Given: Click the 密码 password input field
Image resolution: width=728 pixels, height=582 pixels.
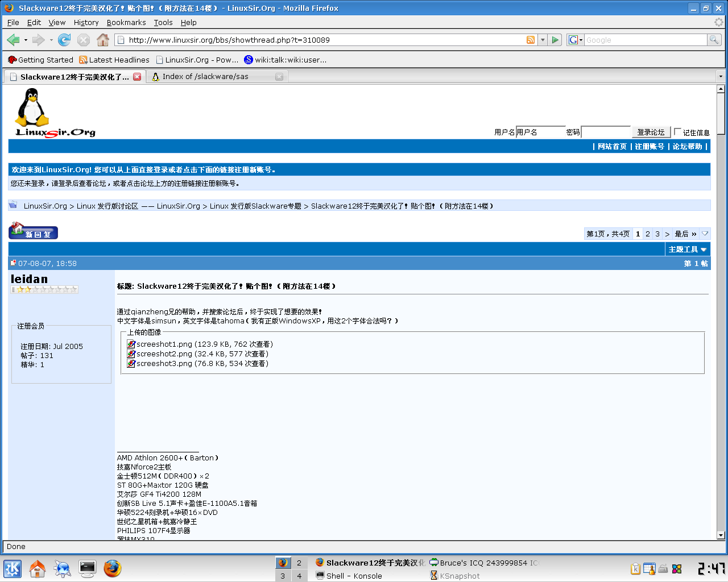Looking at the screenshot, I should point(606,132).
